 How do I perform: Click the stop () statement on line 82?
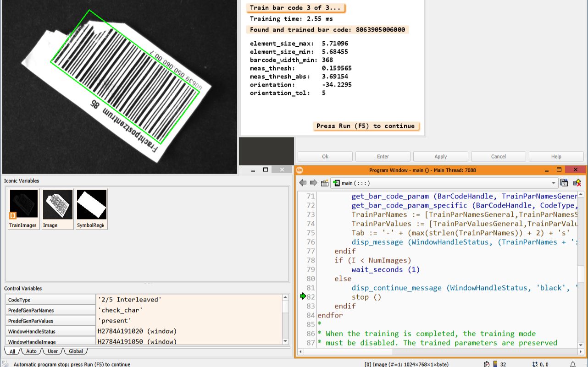tap(366, 297)
